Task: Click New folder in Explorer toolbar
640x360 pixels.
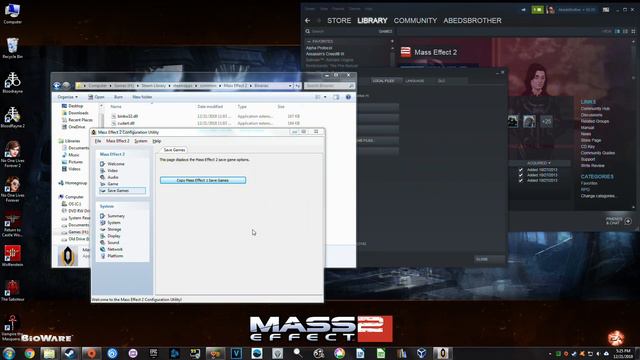Action: (142, 97)
